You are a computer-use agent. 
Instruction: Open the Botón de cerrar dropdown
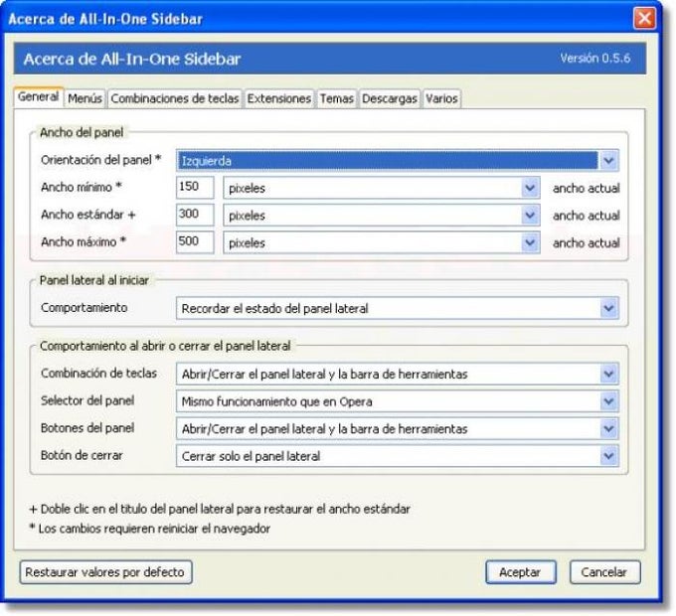point(398,456)
